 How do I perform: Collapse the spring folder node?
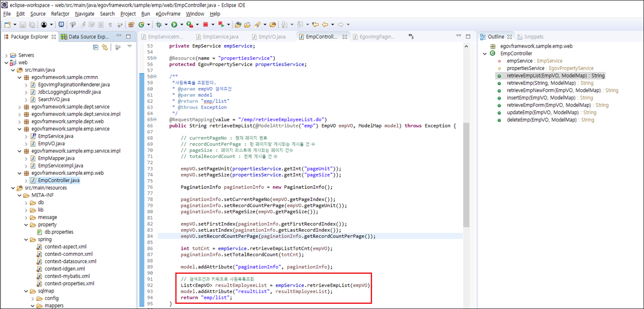(x=26, y=239)
